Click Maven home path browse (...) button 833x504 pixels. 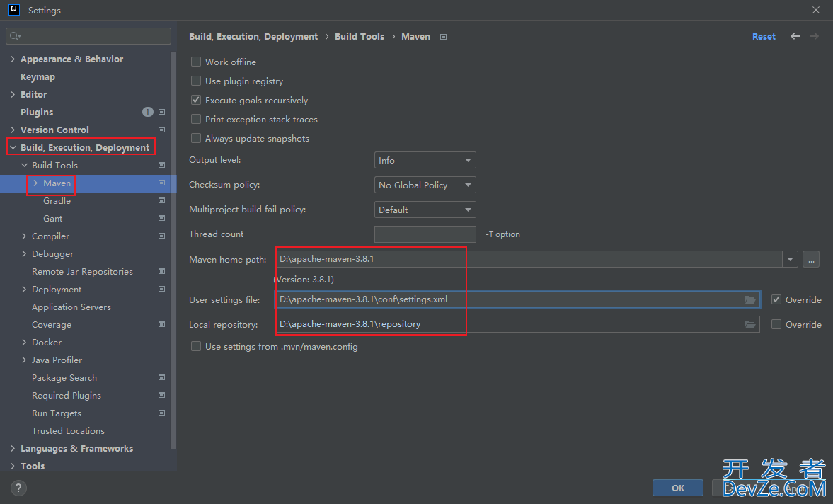coord(810,259)
